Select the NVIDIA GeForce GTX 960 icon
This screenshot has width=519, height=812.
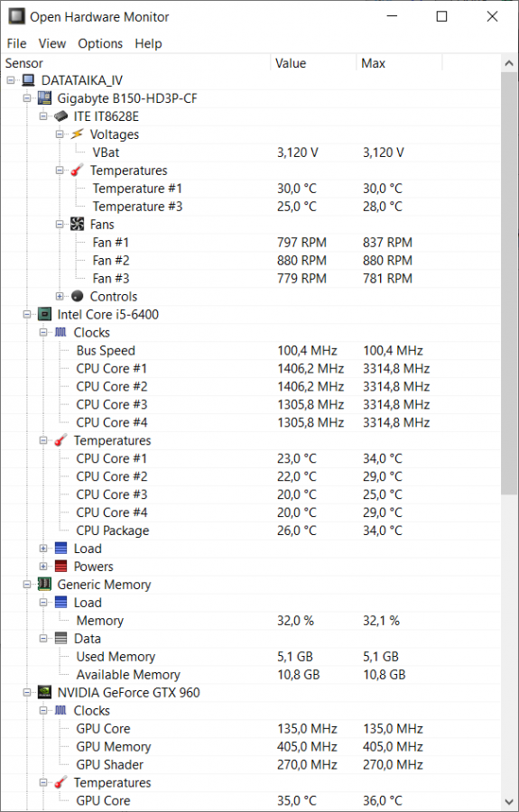[44, 692]
